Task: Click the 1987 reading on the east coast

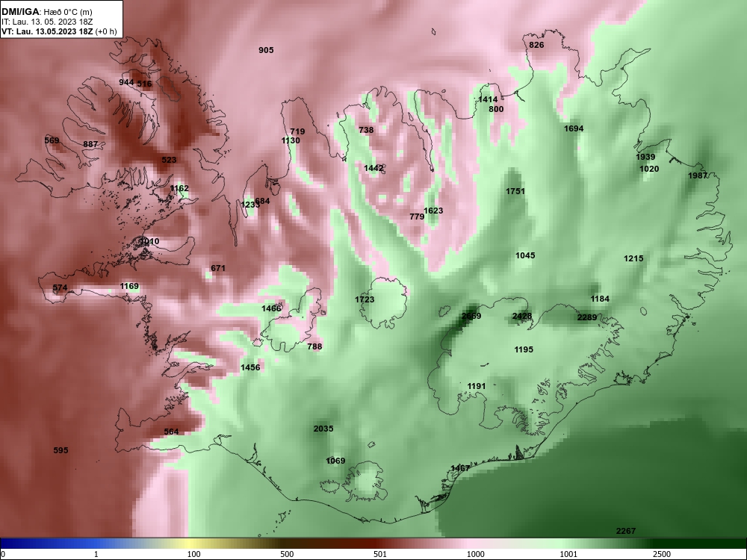Action: pyautogui.click(x=698, y=175)
